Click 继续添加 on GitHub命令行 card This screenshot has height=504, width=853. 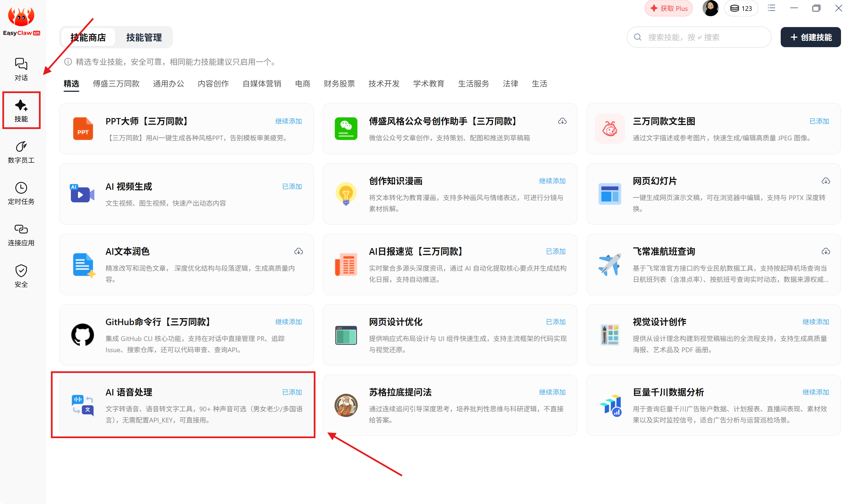point(288,321)
